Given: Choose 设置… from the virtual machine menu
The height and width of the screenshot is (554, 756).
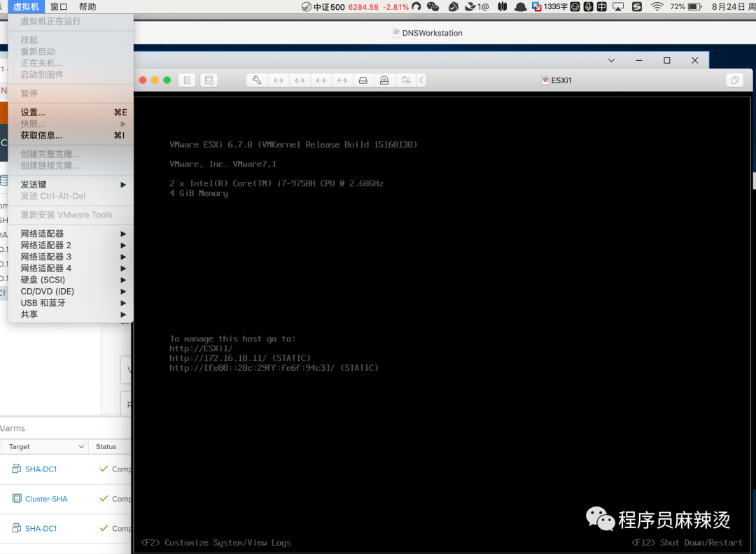Looking at the screenshot, I should coord(71,112).
